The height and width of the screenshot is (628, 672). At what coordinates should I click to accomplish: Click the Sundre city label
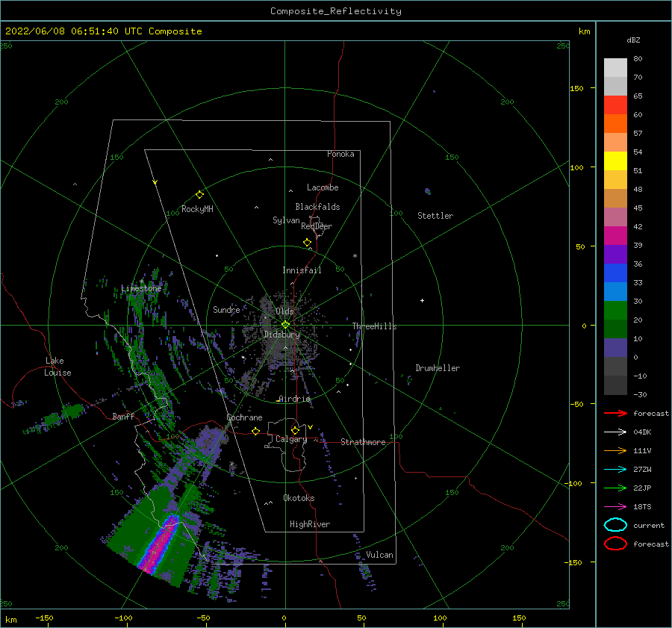226,309
